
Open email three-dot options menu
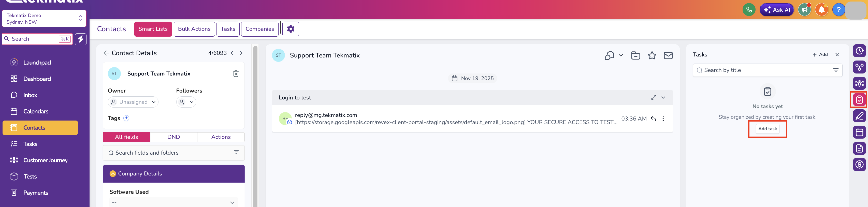click(x=663, y=119)
